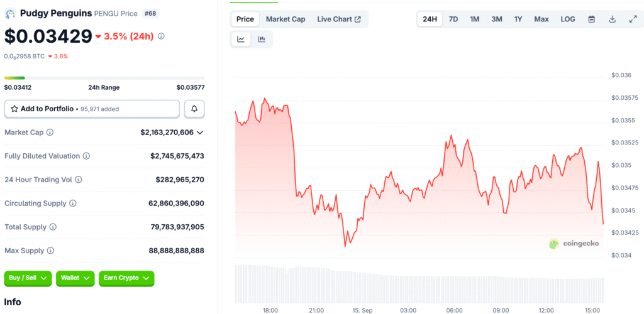The height and width of the screenshot is (314, 644).
Task: Click the 15. Sep axis label
Action: [x=362, y=310]
